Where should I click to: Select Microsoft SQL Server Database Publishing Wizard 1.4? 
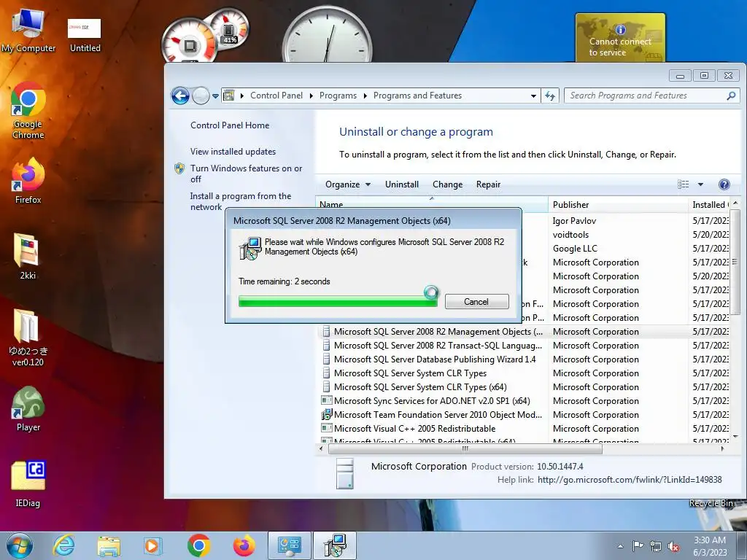435,359
